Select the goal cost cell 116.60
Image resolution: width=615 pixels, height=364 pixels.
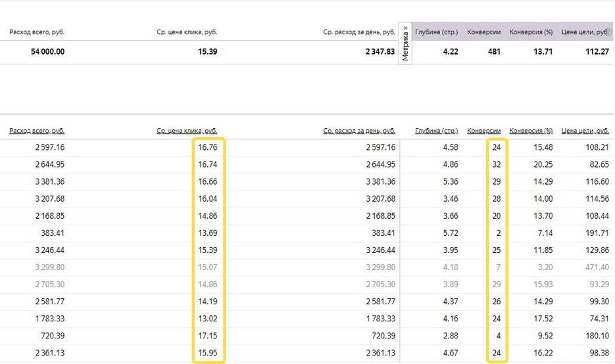coord(597,182)
